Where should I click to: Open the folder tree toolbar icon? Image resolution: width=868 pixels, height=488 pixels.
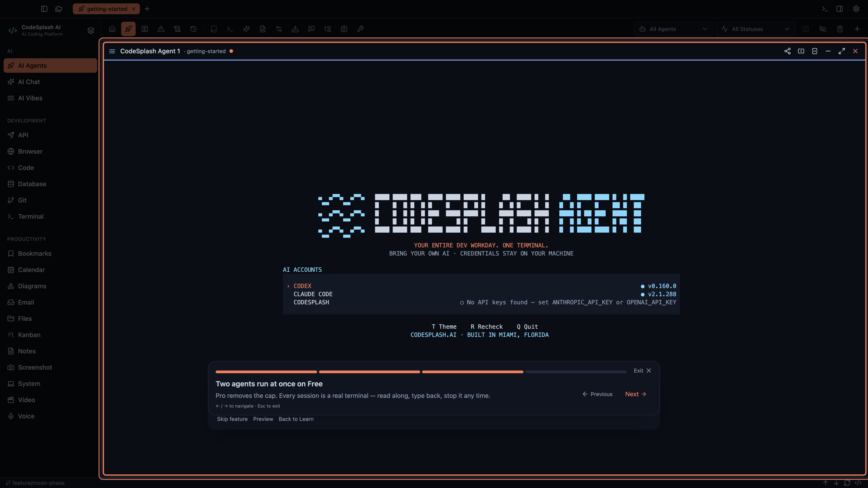[328, 29]
